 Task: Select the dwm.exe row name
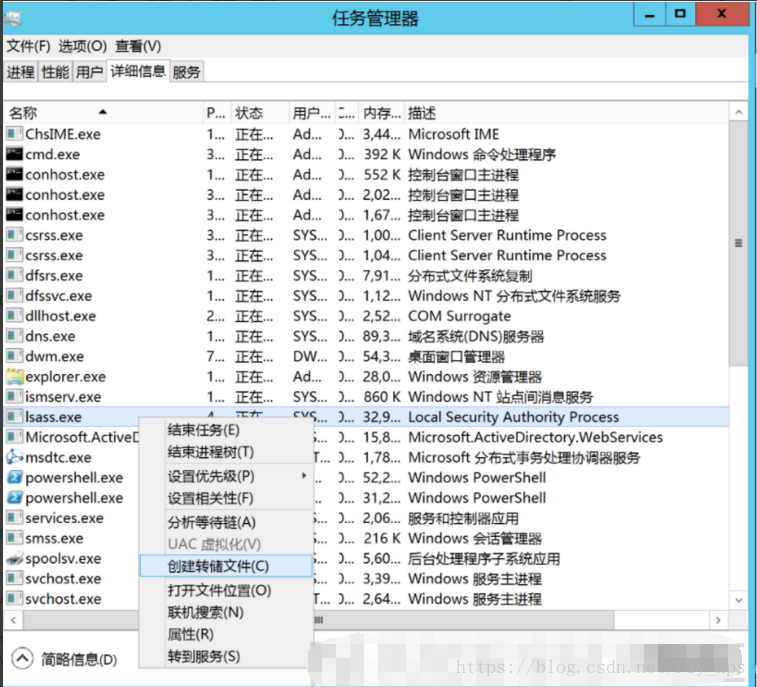(55, 356)
